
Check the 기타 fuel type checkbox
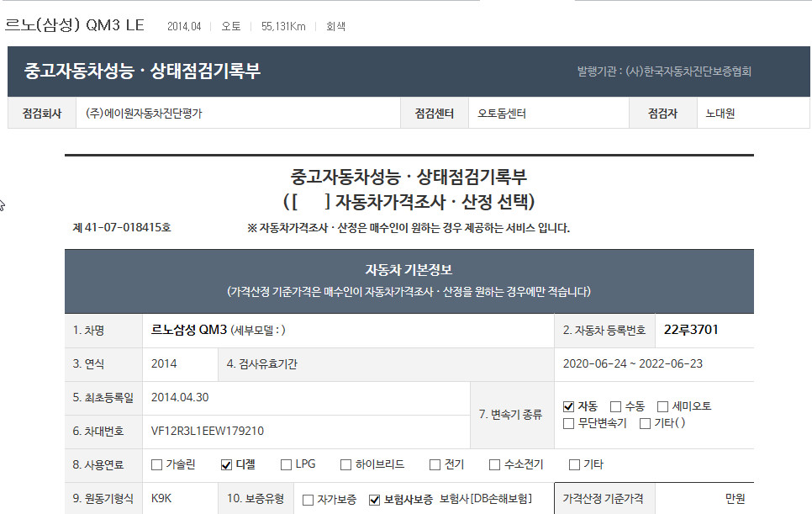click(574, 464)
